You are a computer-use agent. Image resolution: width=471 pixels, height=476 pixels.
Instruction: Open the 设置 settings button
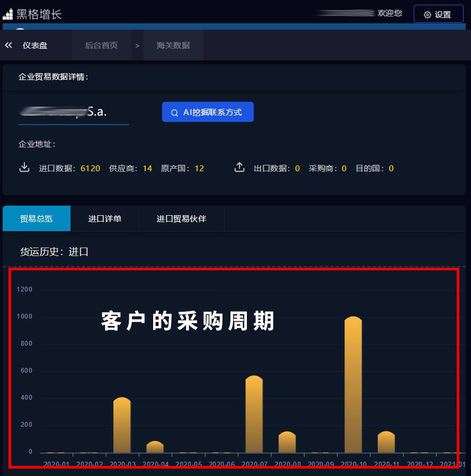(438, 14)
